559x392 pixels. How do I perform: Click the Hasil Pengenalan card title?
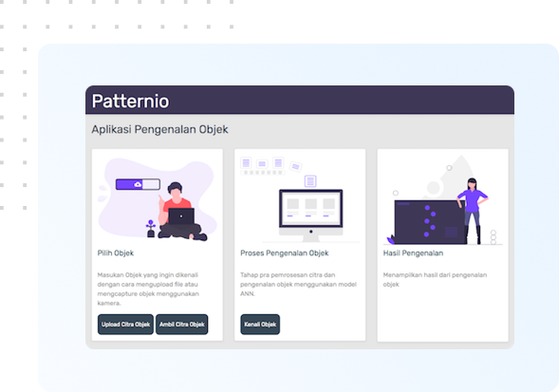coord(413,252)
